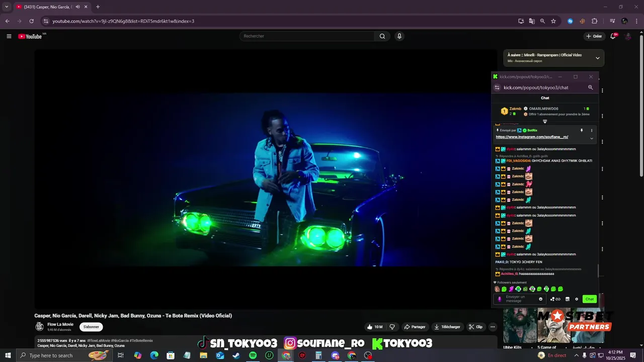Send message with the green Chat button
Screen dimensions: 644x362
point(589,299)
